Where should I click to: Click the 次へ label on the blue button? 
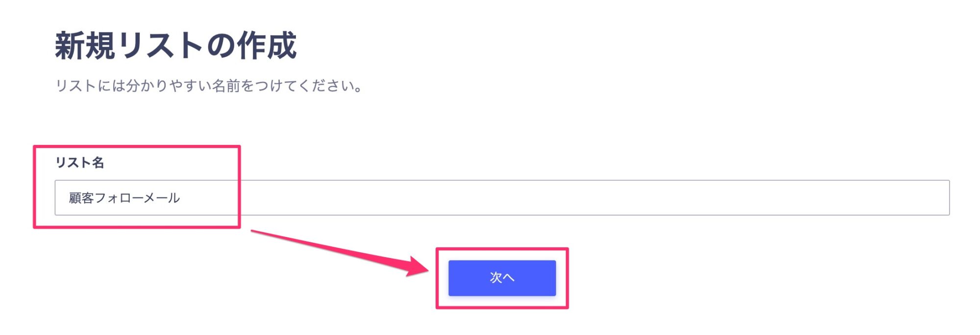[x=502, y=278]
